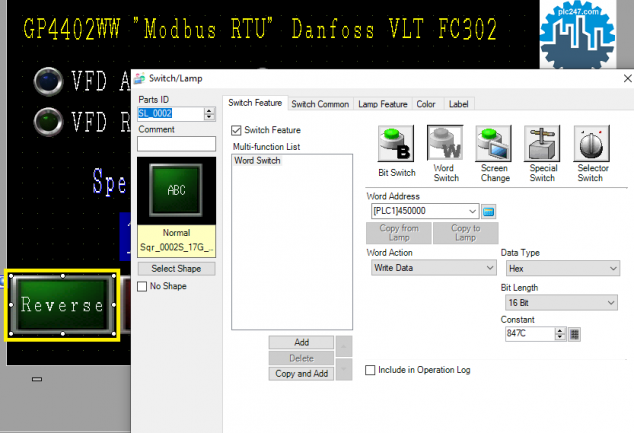634x433 pixels.
Task: Click the GP4402WW Modbus RTU title text
Action: [260, 29]
